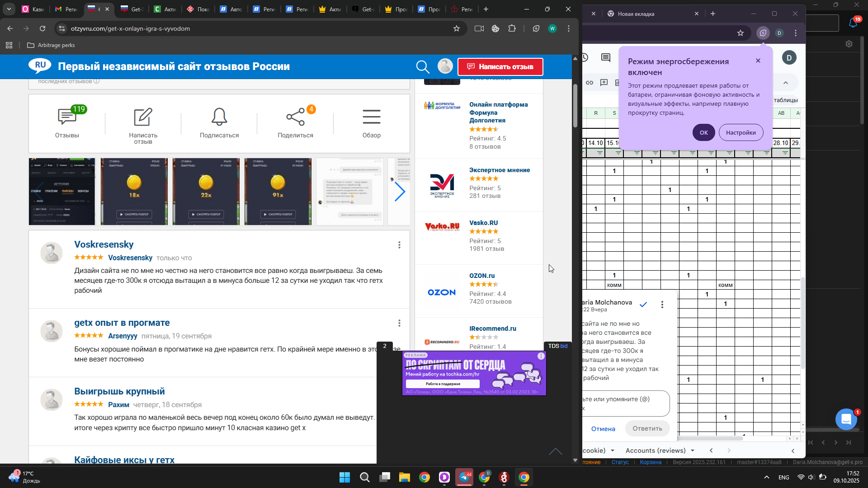Click the Написать отзыв pencil icon
Image resolution: width=868 pixels, height=488 pixels.
[x=143, y=117]
